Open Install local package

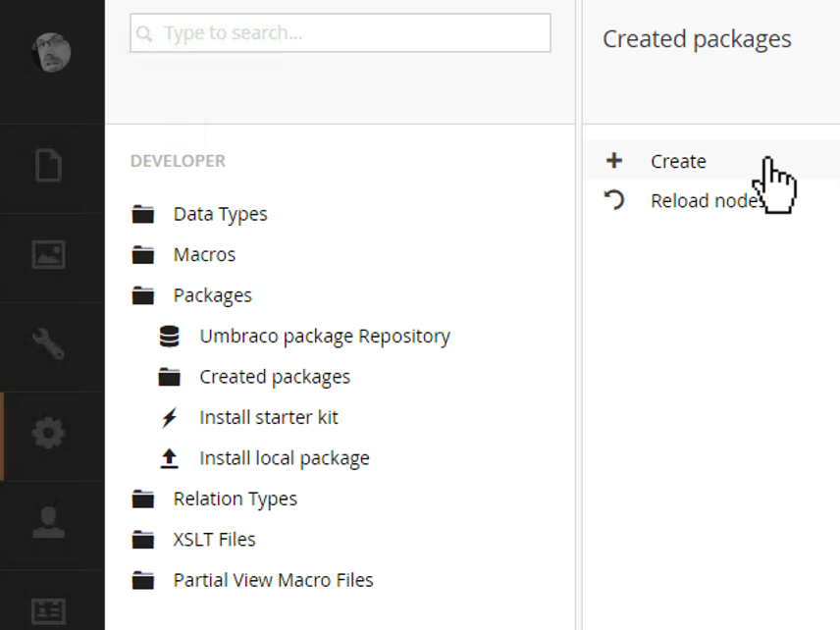pos(284,458)
